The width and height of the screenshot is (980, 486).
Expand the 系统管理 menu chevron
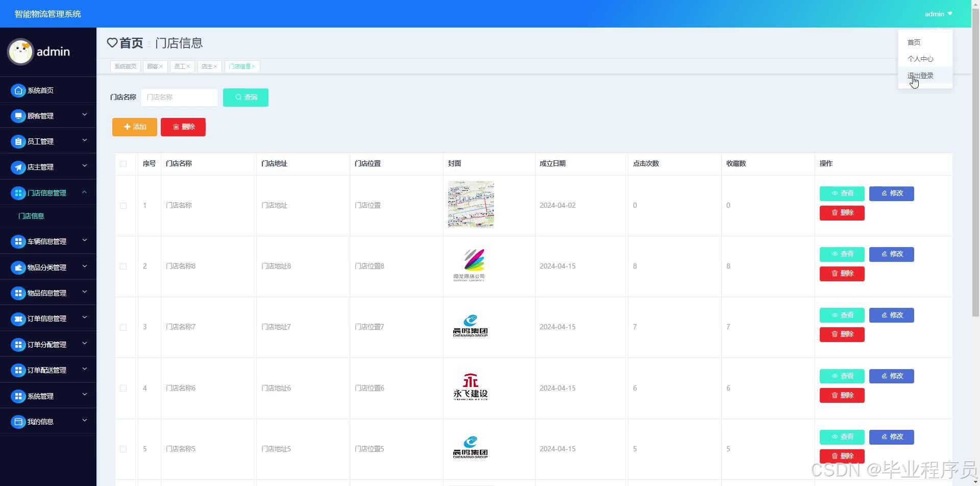(85, 395)
